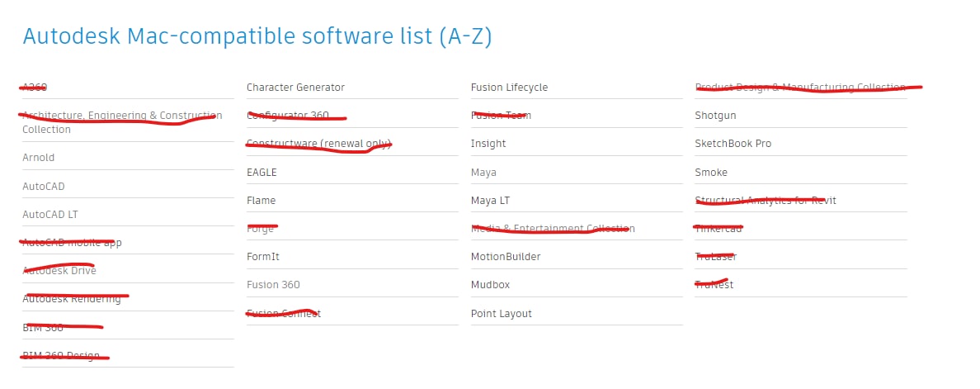Select Maya LT in the list
Image resolution: width=980 pixels, height=389 pixels.
(x=490, y=201)
